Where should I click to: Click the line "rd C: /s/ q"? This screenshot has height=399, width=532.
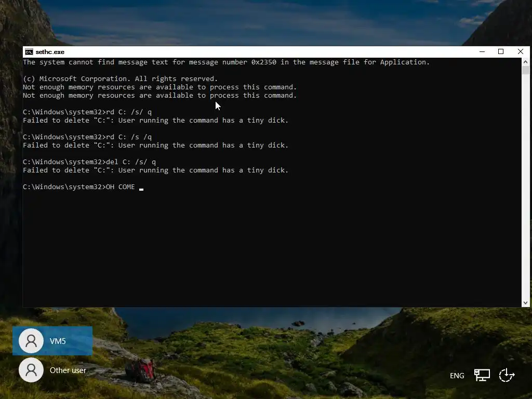[87, 112]
